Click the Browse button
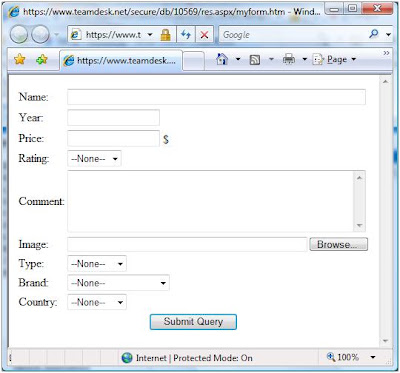Screen dimensions: 400x373 [339, 244]
